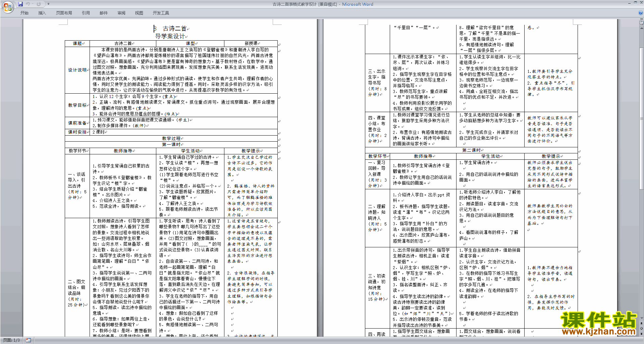Open the 插入 ribbon tab

point(42,13)
